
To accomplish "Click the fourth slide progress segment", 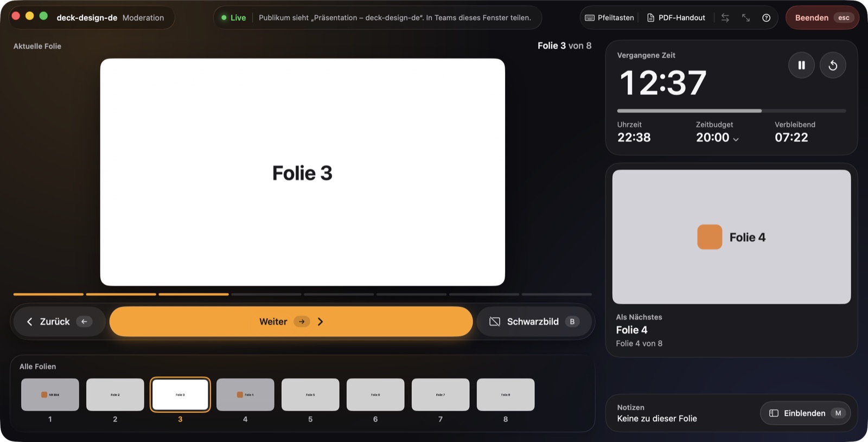I will click(x=266, y=294).
